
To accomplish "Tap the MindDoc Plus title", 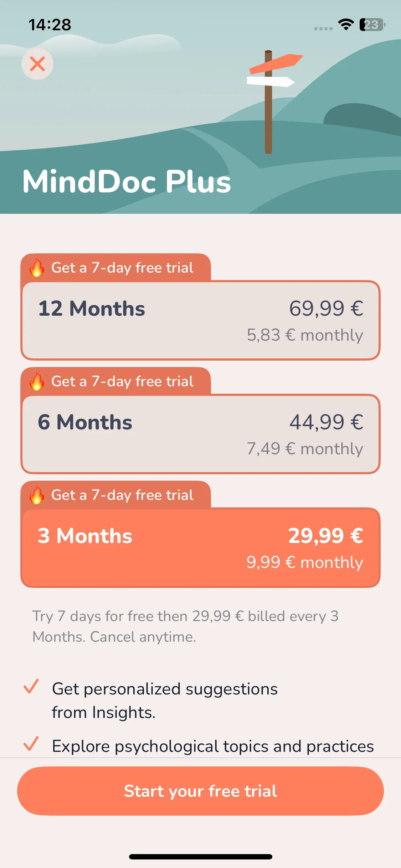I will 127,181.
